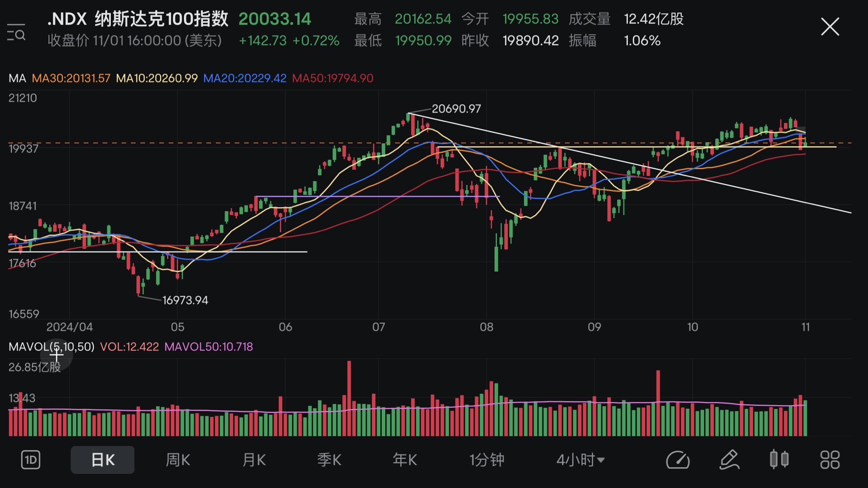Screen dimensions: 868x488
Task: Tap the 19937 price axis label
Action: [x=24, y=149]
